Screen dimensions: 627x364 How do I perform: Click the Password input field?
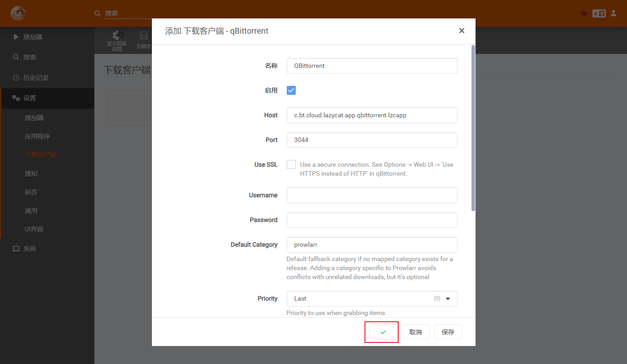pos(372,220)
